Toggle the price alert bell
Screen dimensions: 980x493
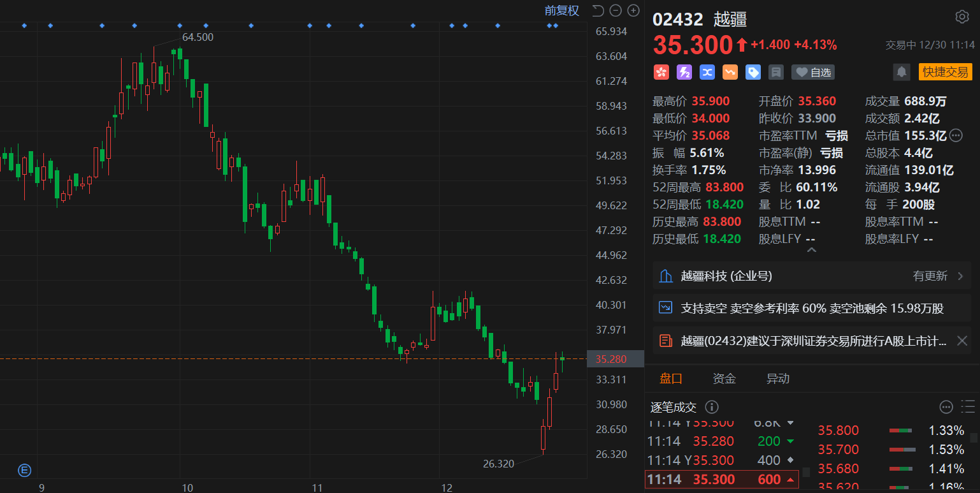click(902, 72)
